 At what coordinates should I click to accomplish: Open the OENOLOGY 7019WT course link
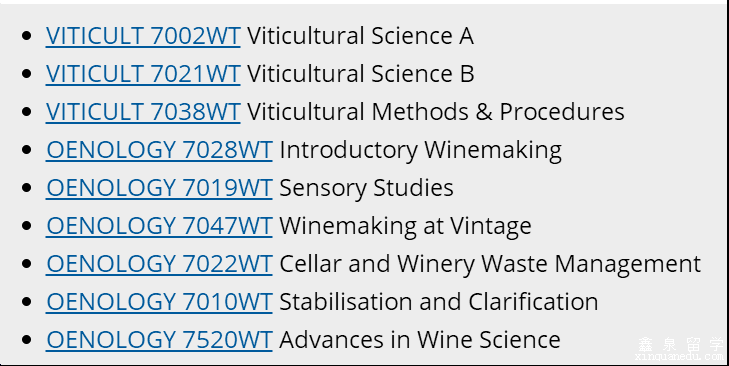pyautogui.click(x=159, y=188)
